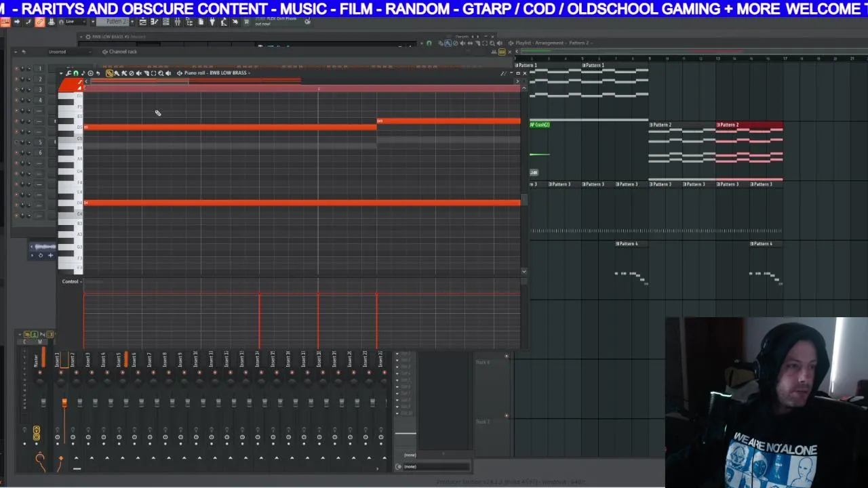Click the highlighted orange link icon in main toolbar

tap(40, 22)
